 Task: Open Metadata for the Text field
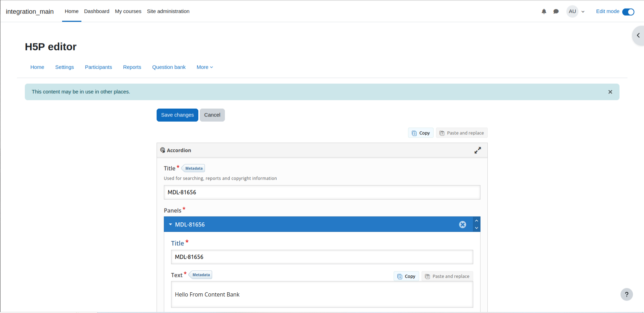[201, 275]
